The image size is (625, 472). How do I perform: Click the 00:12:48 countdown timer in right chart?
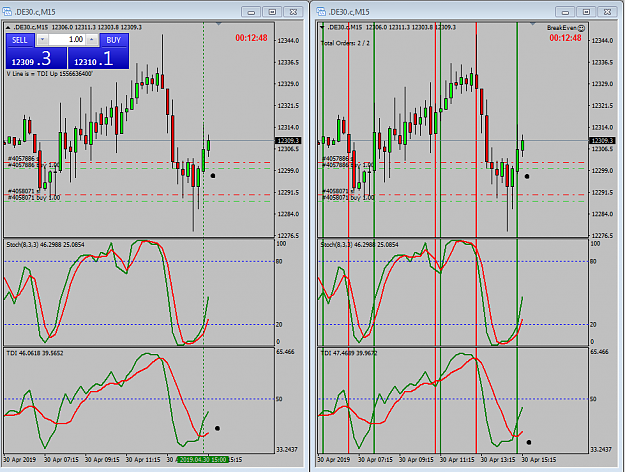(565, 38)
